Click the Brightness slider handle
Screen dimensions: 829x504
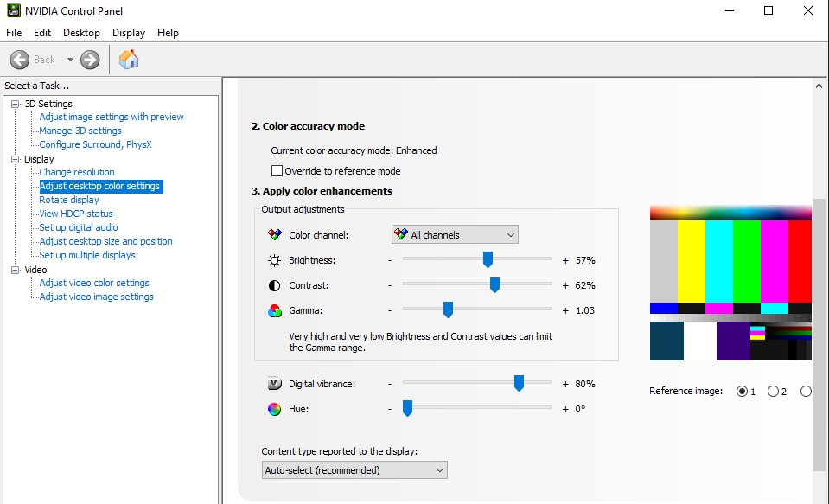click(487, 259)
